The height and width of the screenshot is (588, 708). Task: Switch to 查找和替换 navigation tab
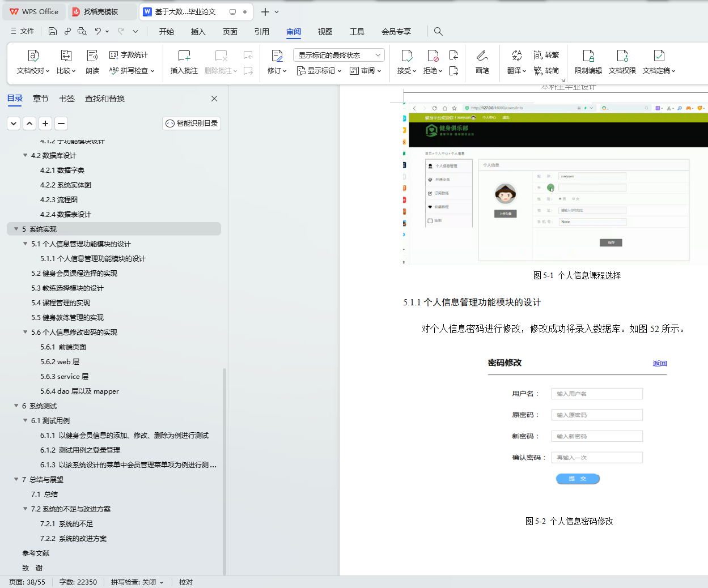click(x=105, y=99)
